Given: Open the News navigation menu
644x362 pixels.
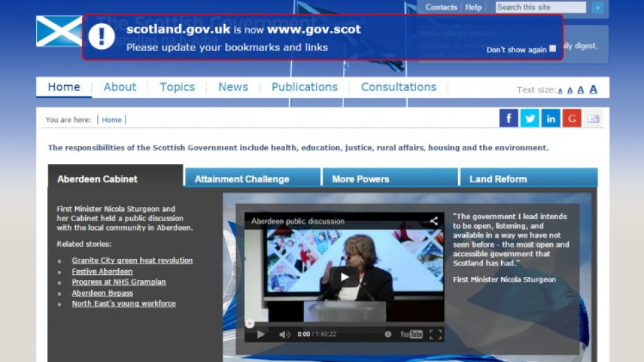Looking at the screenshot, I should [233, 87].
